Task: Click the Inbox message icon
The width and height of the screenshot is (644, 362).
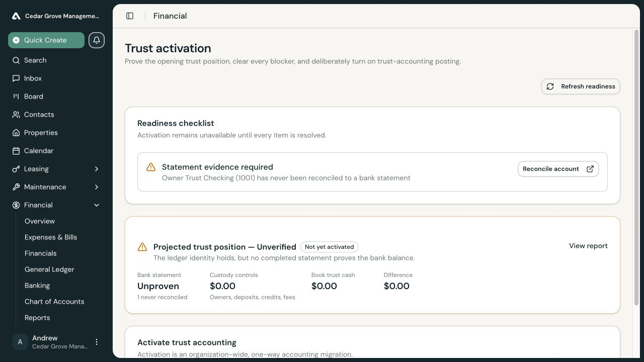Action: coord(16,78)
